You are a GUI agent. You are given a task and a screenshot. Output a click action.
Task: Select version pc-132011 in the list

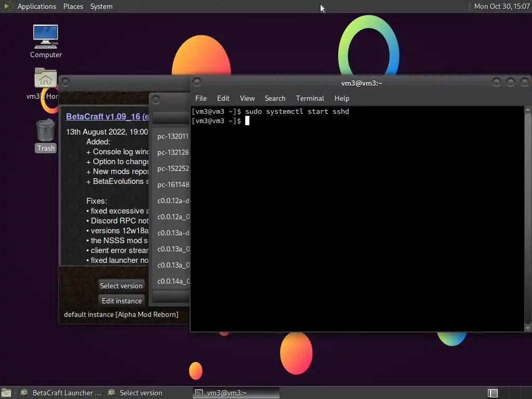point(171,137)
